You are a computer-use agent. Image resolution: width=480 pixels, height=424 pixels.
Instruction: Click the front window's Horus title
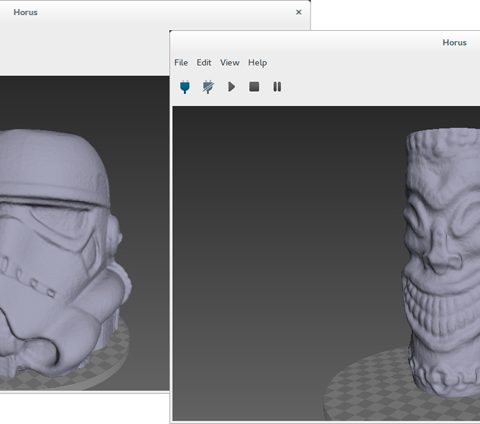coord(454,43)
